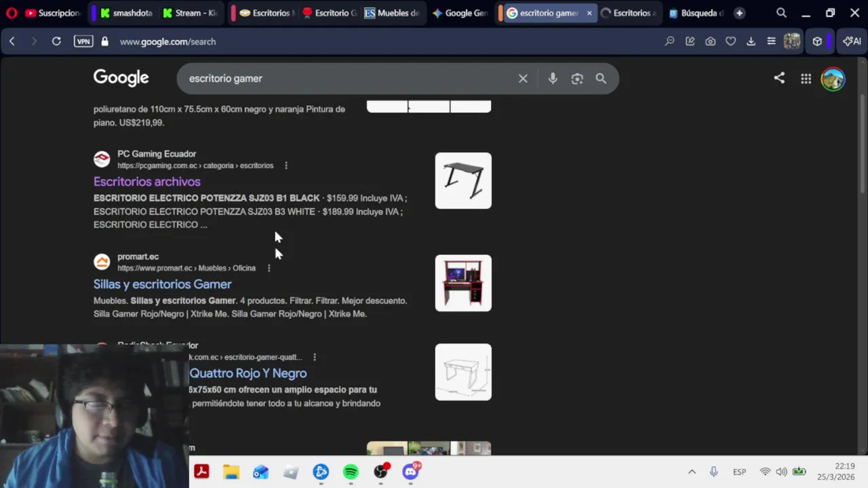Open the extensions cube icon
Screen dimensions: 868x488
click(817, 41)
